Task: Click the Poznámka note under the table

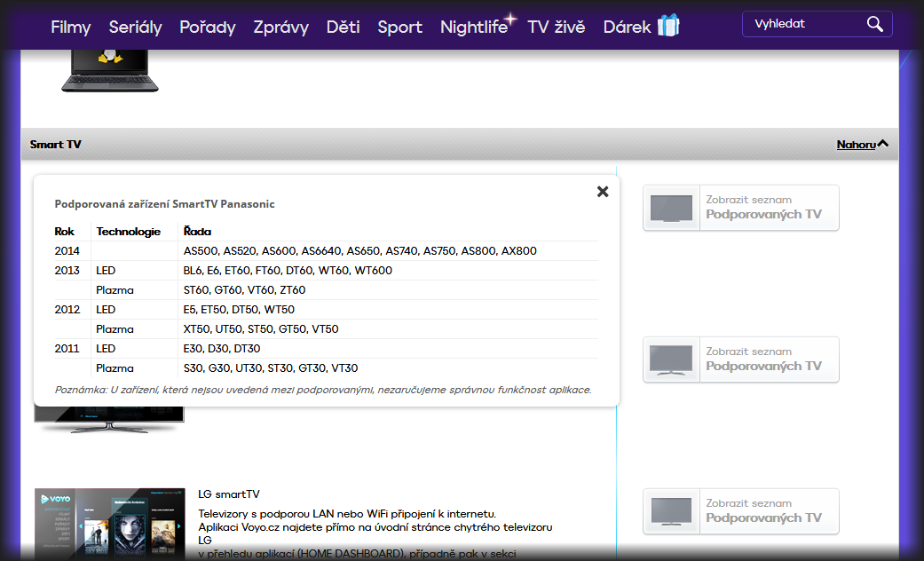Action: [x=323, y=390]
